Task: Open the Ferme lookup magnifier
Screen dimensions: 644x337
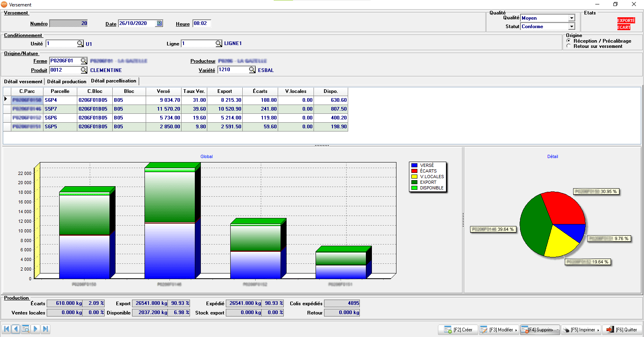Action: pyautogui.click(x=84, y=61)
